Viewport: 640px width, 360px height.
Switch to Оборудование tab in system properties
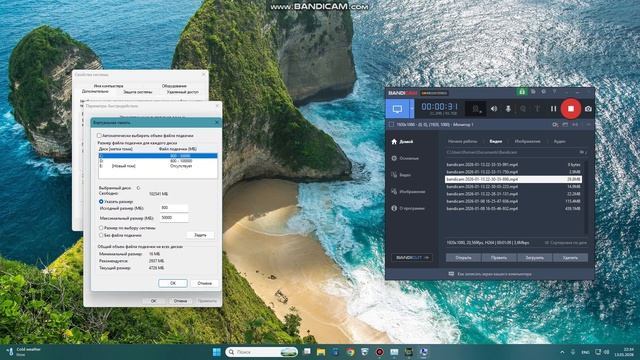(174, 86)
